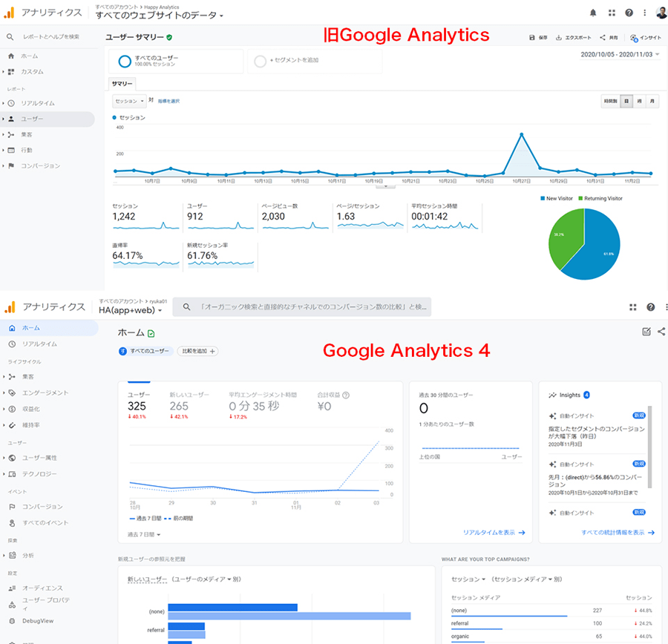Click the search magnifier in old Analytics sidebar
Image resolution: width=668 pixels, height=644 pixels.
point(10,37)
